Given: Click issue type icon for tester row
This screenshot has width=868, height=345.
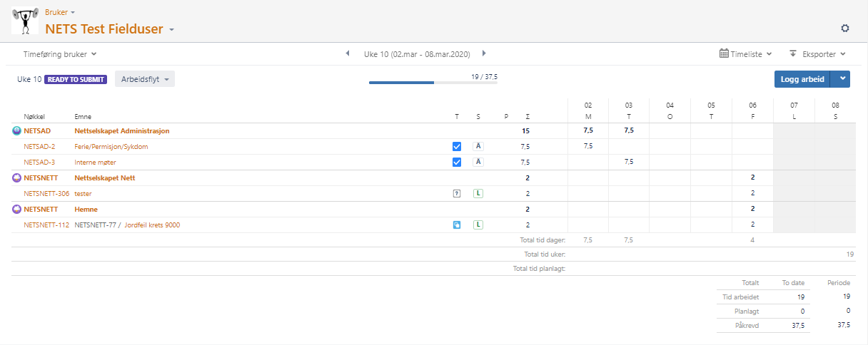Looking at the screenshot, I should pyautogui.click(x=457, y=193).
